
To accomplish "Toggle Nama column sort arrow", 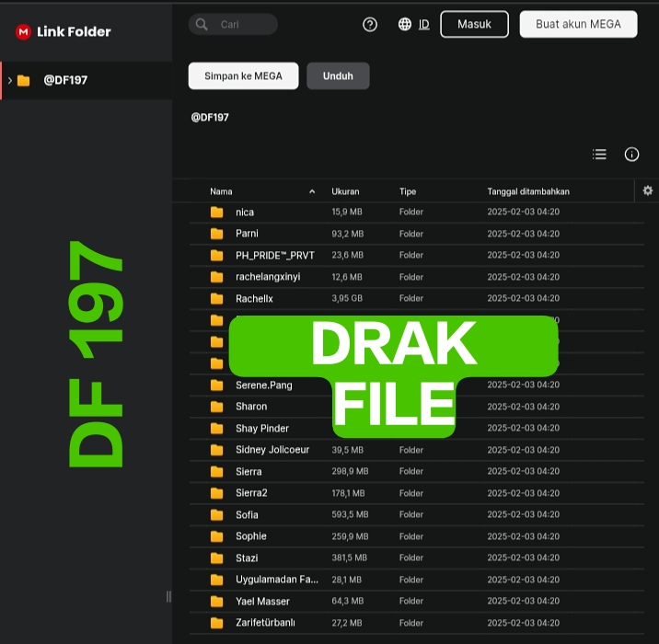I will tap(312, 191).
